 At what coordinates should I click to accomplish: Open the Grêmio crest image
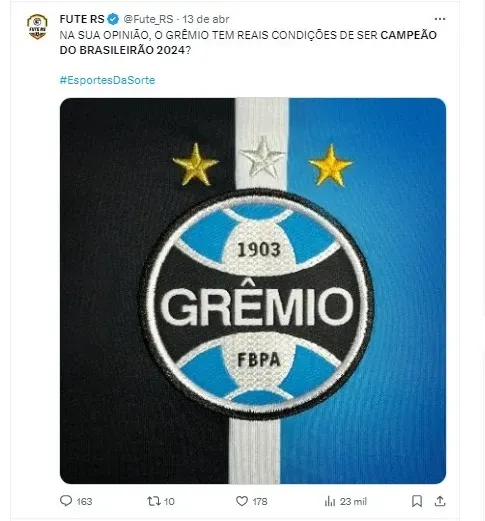(253, 291)
